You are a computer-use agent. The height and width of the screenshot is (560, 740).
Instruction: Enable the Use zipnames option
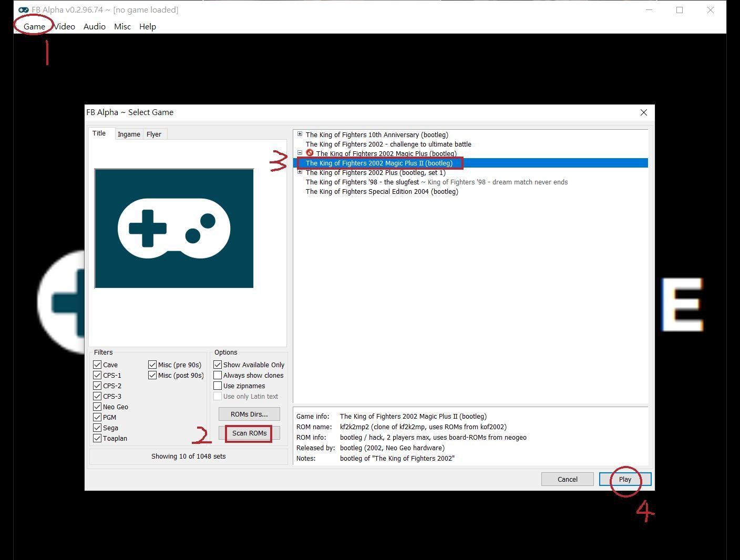(218, 386)
